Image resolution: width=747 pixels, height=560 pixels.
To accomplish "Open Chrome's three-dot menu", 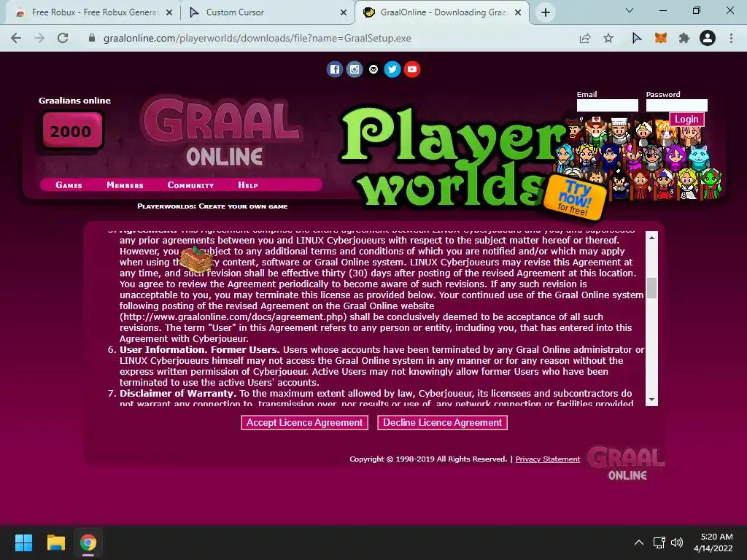I will 731,38.
